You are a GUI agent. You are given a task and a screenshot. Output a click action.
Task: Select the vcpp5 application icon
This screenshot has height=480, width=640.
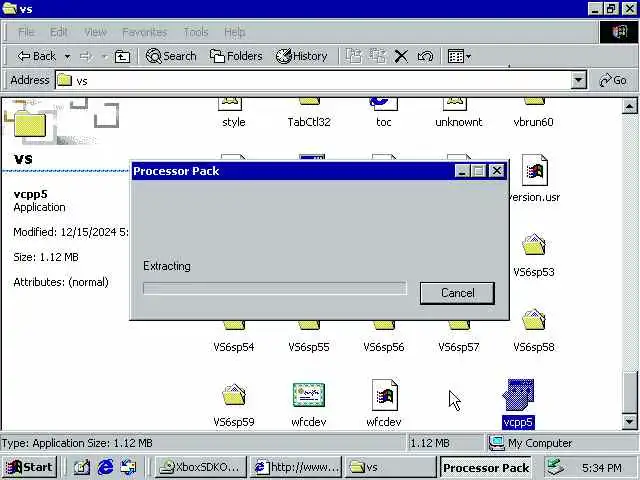[518, 395]
